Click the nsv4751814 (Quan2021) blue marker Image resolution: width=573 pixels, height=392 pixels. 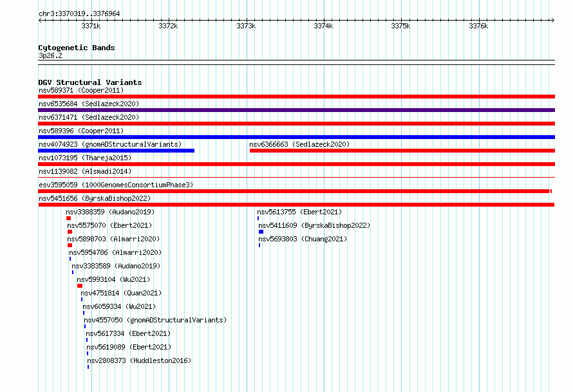82,299
